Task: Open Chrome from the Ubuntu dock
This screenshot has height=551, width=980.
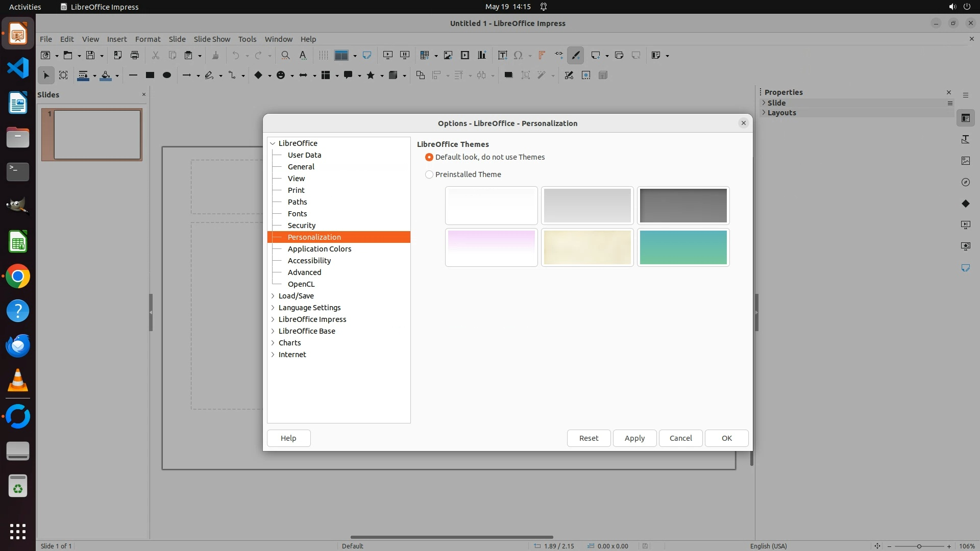Action: point(18,277)
